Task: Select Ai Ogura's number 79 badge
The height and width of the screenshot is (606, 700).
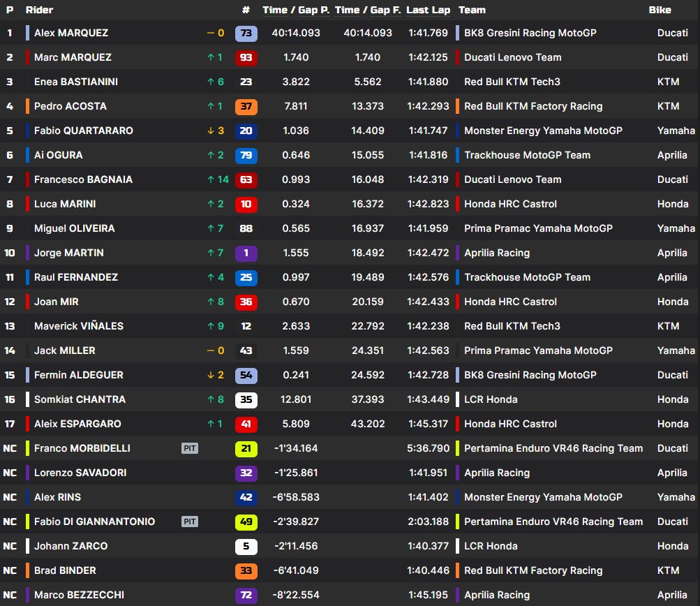Action: 246,156
